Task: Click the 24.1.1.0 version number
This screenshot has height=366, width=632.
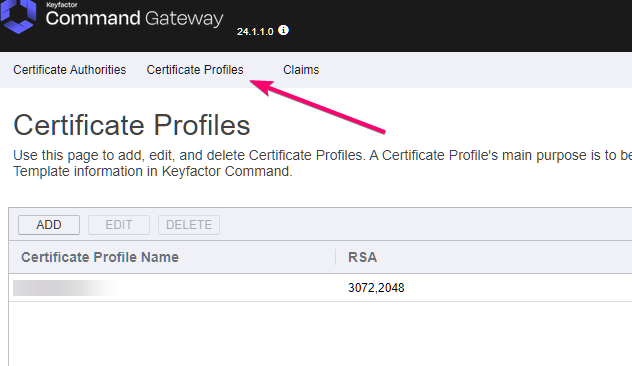Action: (x=255, y=31)
